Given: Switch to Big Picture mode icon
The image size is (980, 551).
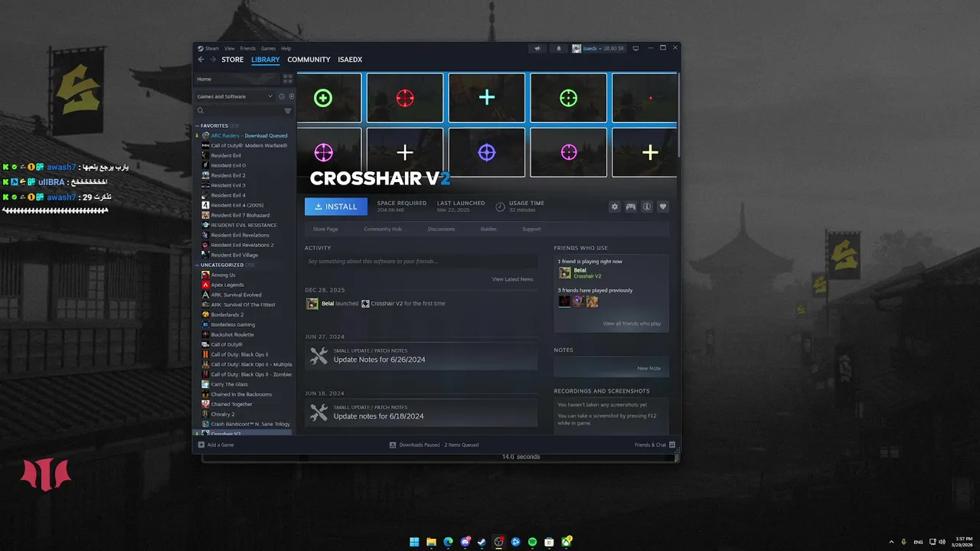Looking at the screenshot, I should pos(635,48).
